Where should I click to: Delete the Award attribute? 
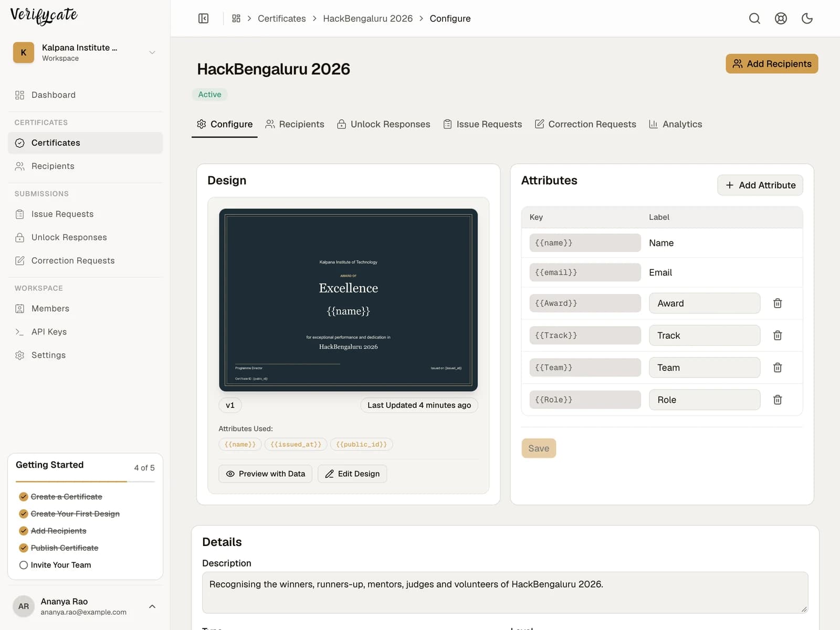[778, 303]
